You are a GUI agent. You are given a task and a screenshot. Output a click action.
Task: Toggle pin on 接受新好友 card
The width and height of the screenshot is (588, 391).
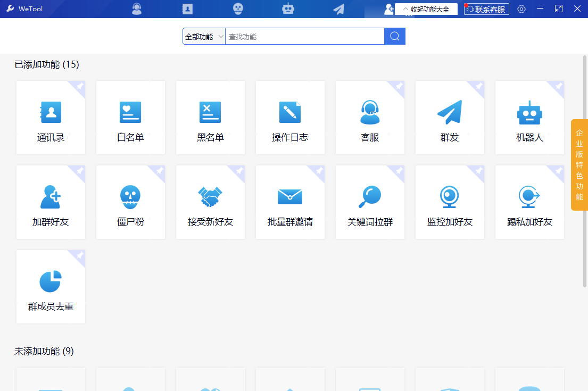239,171
